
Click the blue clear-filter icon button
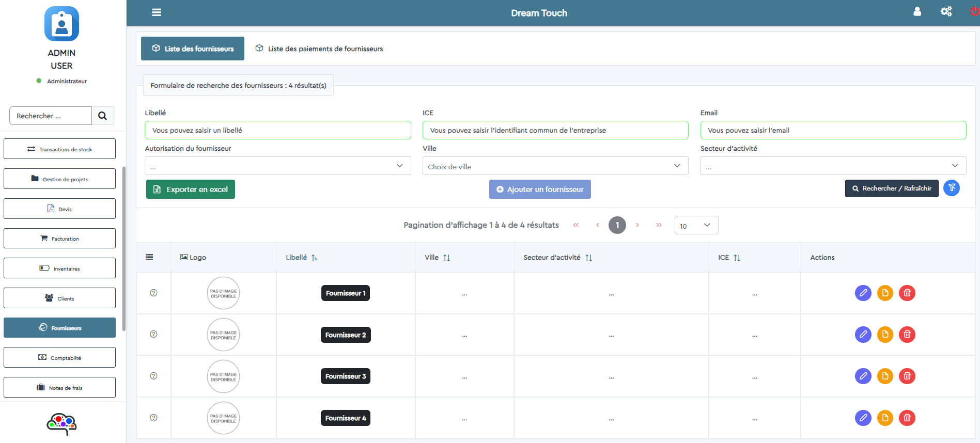[x=951, y=188]
